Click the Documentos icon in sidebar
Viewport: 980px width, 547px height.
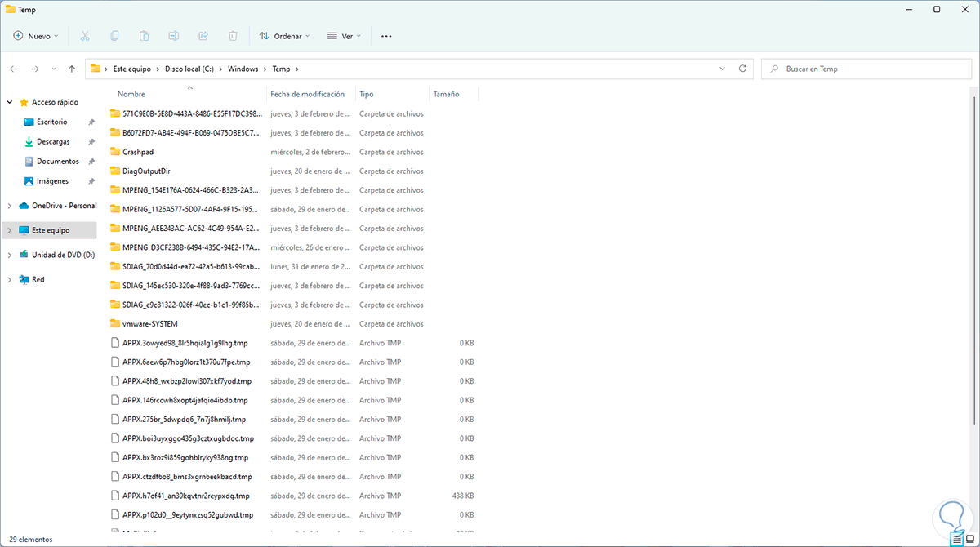coord(29,162)
